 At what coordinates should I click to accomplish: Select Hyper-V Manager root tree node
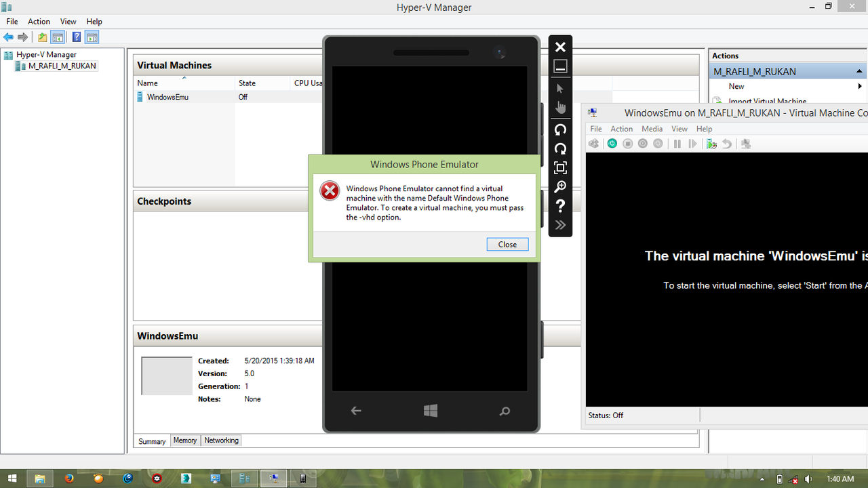(x=46, y=54)
